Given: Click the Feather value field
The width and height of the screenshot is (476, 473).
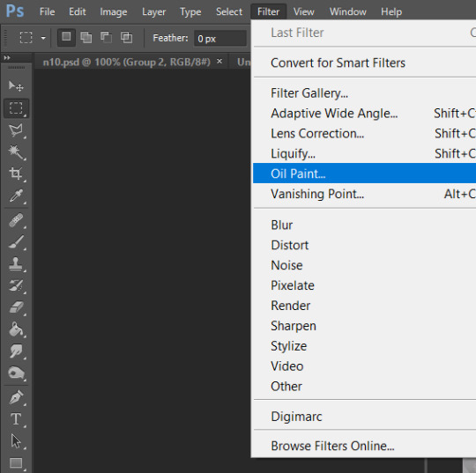Looking at the screenshot, I should tap(220, 38).
